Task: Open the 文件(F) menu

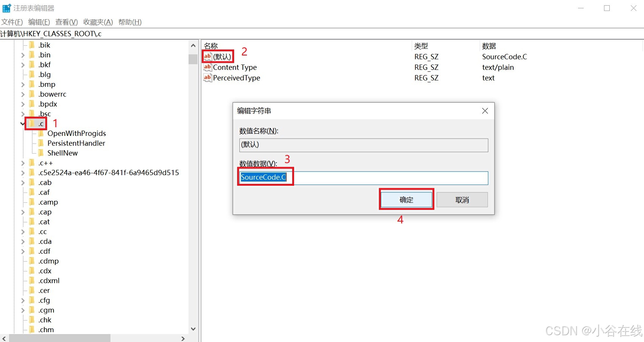Action: pyautogui.click(x=12, y=22)
